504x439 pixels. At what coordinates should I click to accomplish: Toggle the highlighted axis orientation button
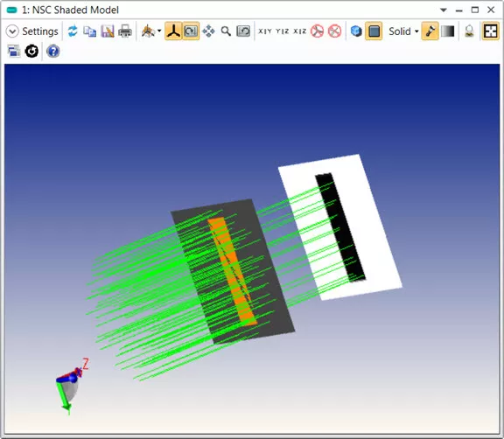pos(173,31)
